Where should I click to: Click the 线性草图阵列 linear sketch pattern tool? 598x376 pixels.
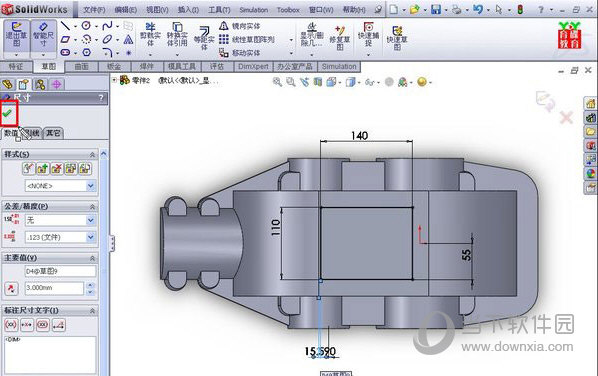coord(247,39)
